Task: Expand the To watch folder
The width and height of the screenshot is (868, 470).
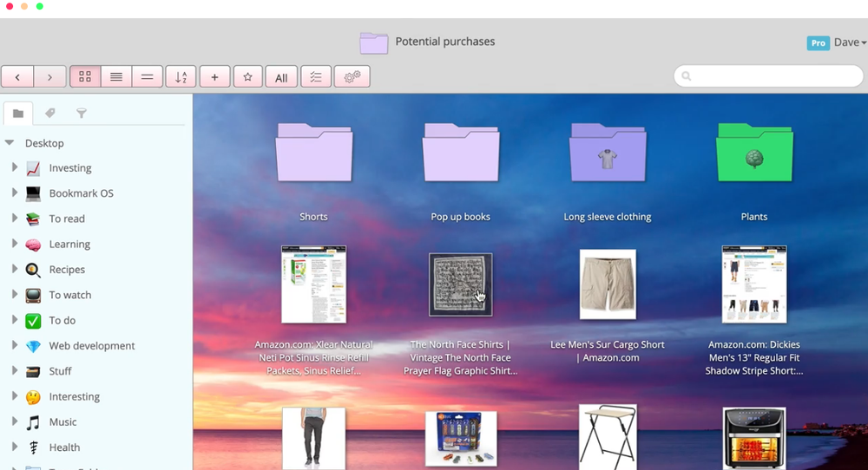Action: point(15,294)
